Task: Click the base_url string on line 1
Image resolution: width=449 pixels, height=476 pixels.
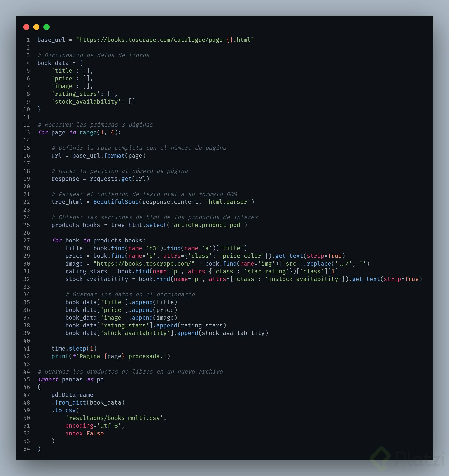Action: point(165,40)
